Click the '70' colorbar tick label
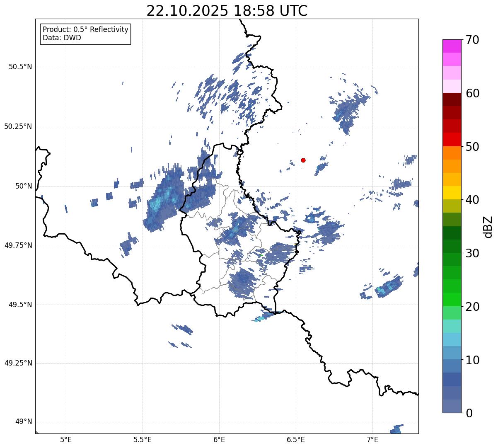This screenshot has height=448, width=498. click(472, 40)
